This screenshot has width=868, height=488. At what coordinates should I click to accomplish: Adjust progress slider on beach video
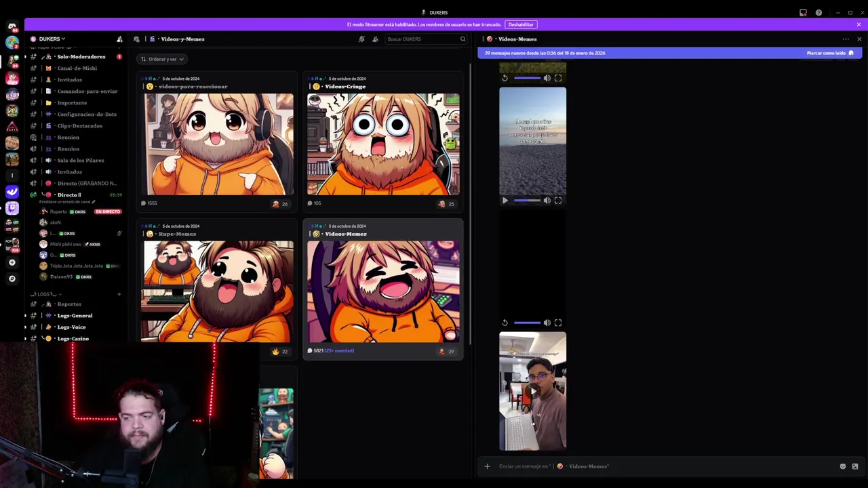click(x=528, y=201)
